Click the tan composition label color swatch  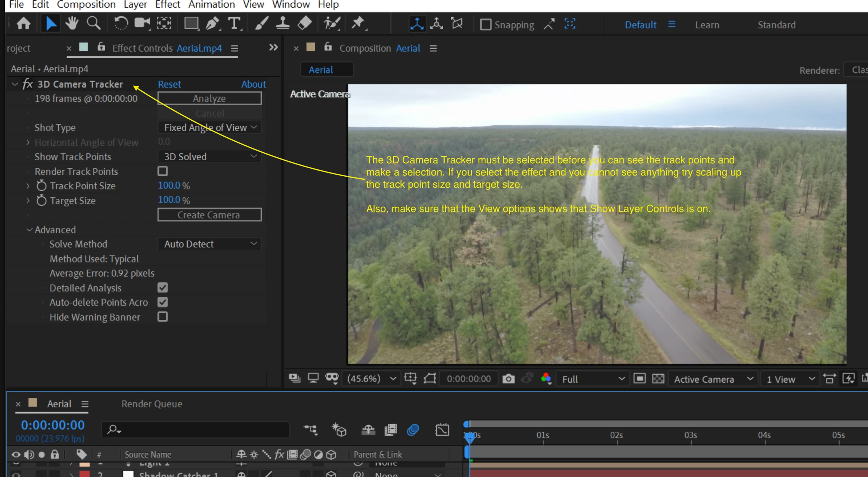pos(311,47)
